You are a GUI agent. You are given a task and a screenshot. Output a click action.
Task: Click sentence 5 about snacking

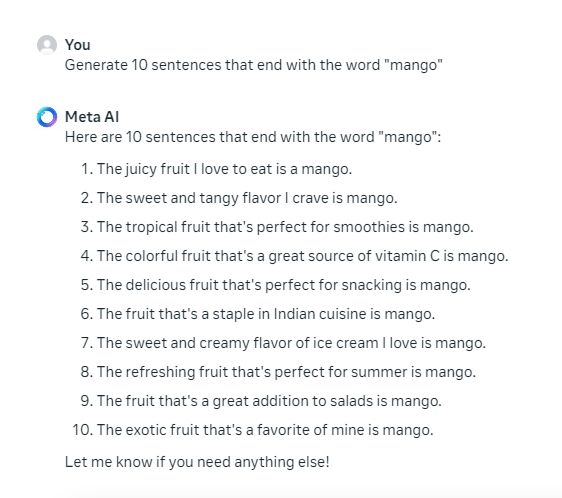284,285
